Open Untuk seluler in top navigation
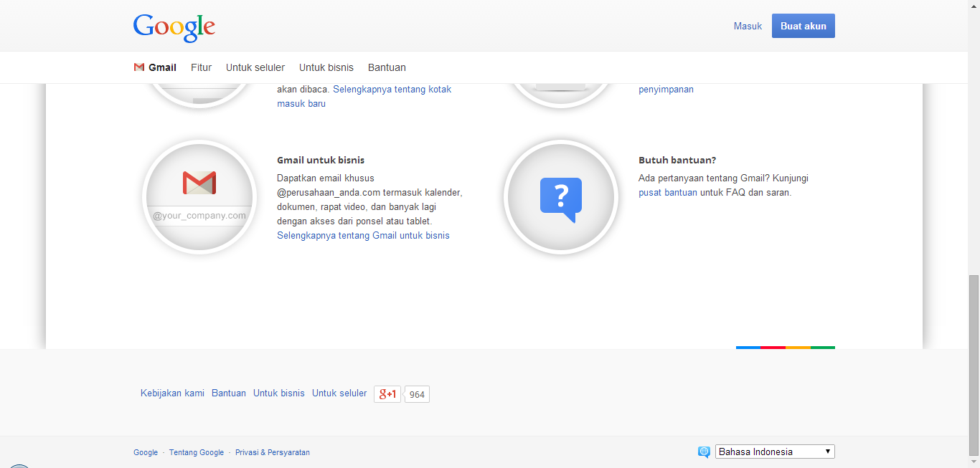 (x=255, y=67)
